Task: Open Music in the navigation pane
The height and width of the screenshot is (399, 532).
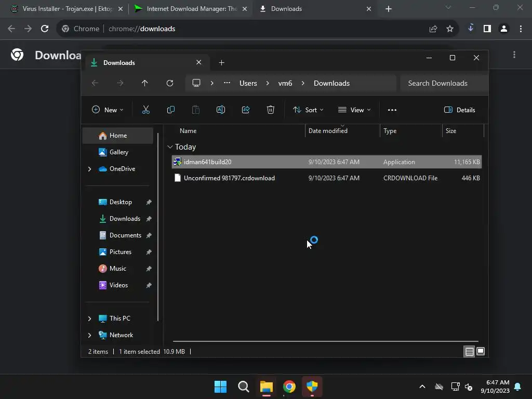Action: (x=118, y=269)
